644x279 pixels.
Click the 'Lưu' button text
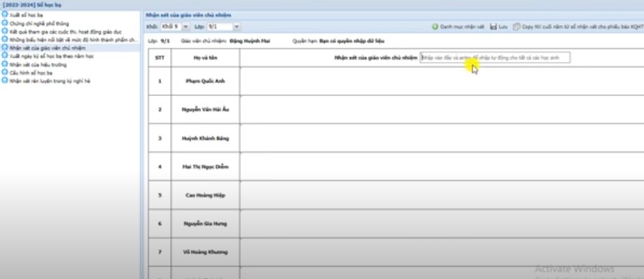point(503,27)
